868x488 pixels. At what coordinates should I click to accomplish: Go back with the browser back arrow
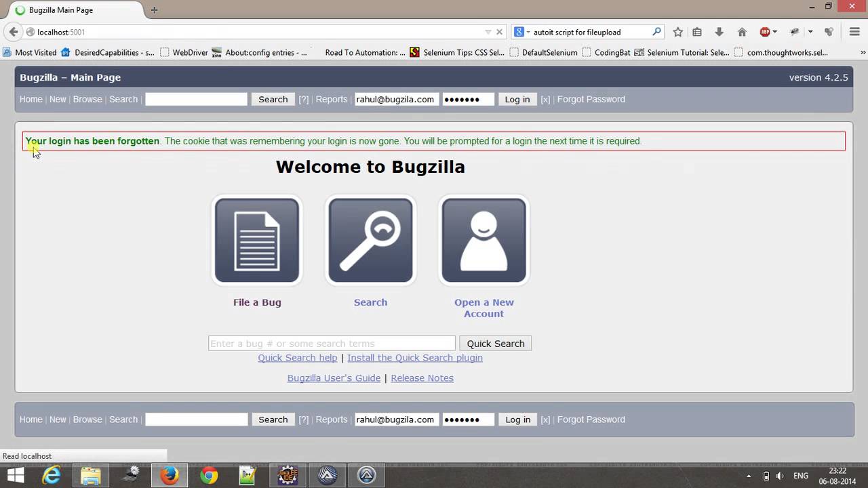[14, 32]
